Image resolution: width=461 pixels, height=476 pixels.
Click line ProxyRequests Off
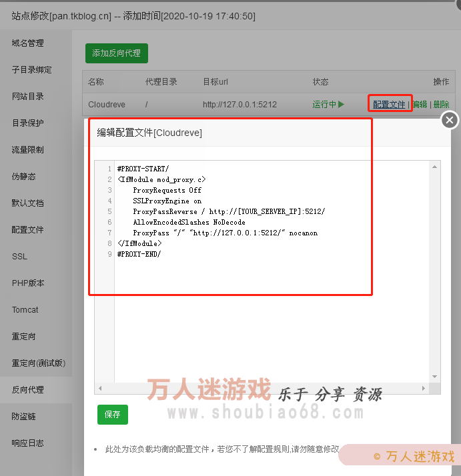pyautogui.click(x=167, y=191)
